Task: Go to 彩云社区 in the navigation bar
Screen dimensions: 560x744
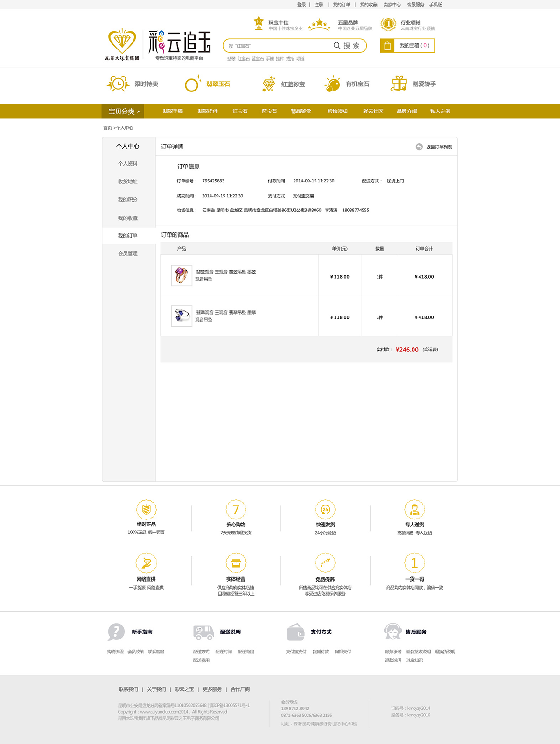Action: (x=373, y=112)
